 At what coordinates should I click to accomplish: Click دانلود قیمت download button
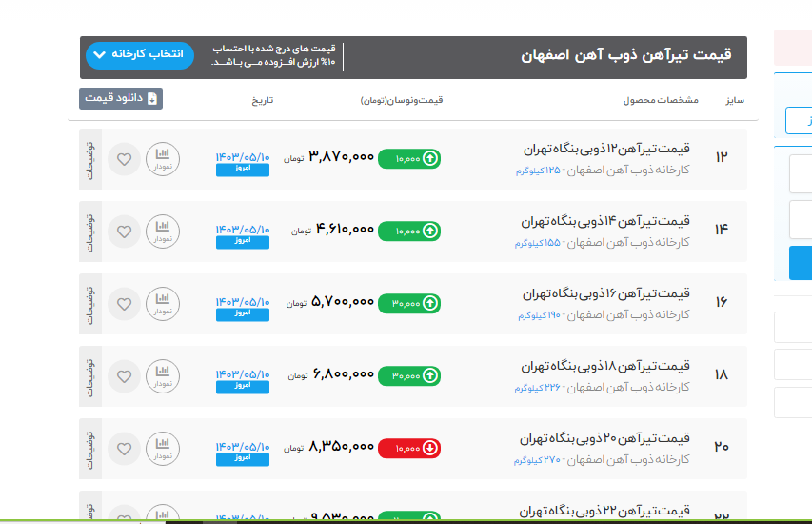(121, 98)
